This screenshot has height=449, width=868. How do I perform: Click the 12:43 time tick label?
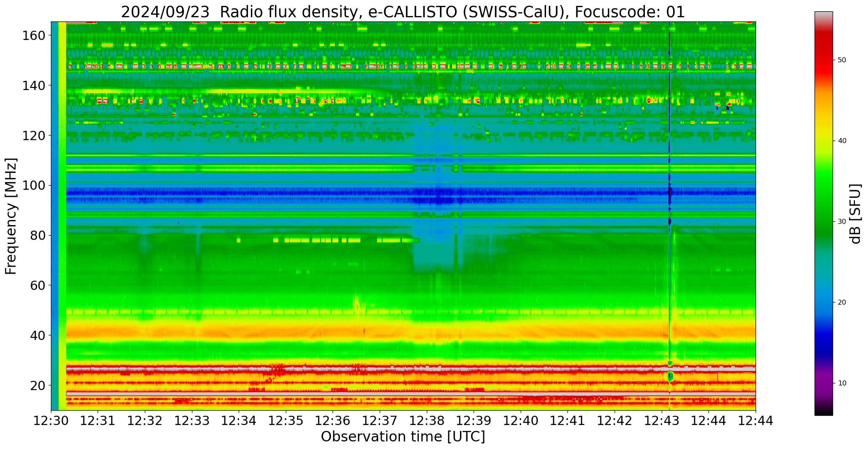coord(662,421)
